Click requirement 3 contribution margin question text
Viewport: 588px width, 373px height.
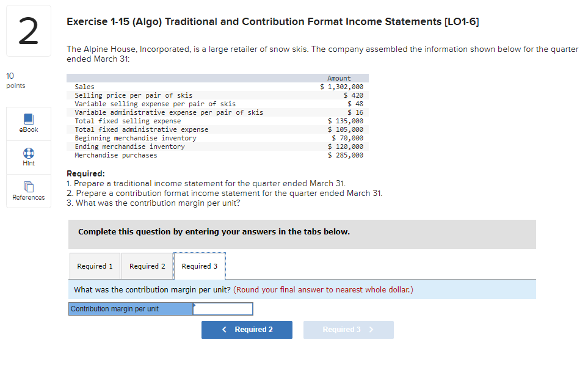click(153, 203)
